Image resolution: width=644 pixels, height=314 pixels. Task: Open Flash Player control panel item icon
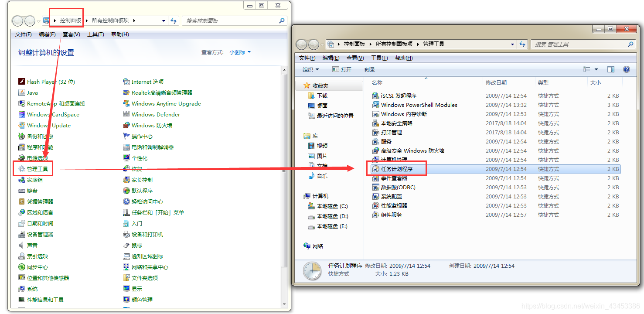tap(22, 82)
